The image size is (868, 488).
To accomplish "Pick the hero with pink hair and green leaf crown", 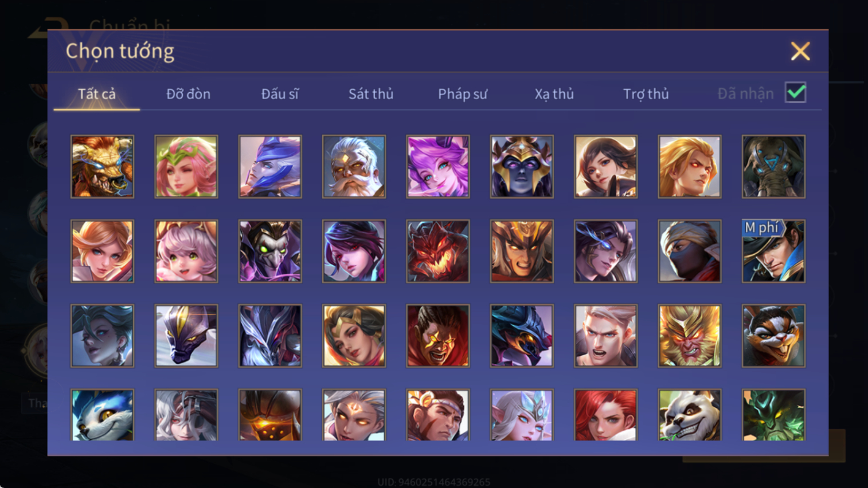I will tap(186, 167).
